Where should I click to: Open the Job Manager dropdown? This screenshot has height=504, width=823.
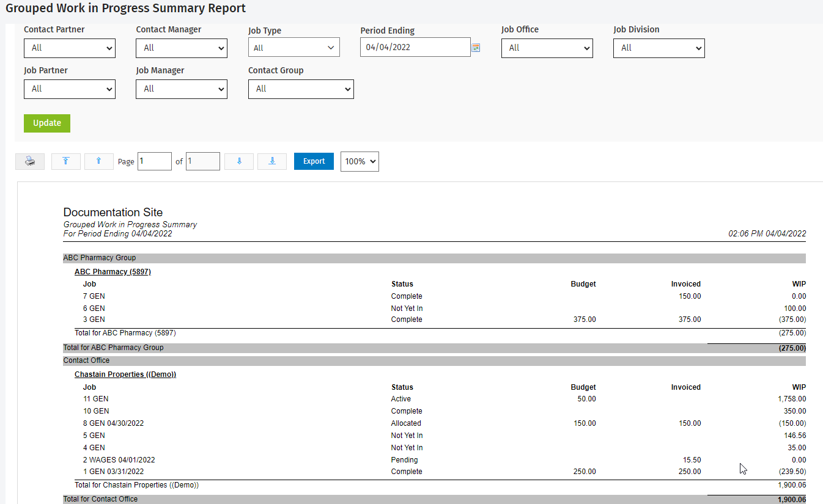tap(182, 89)
